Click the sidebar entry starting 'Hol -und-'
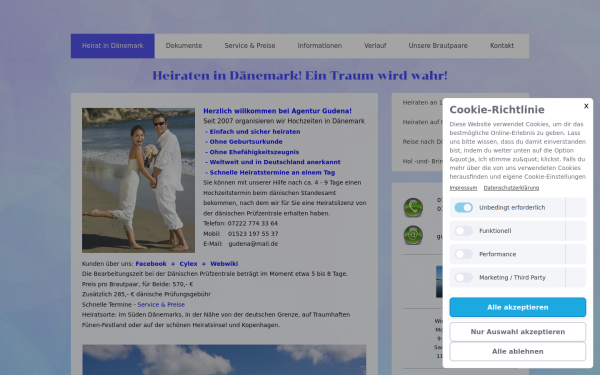Viewport: 600px width, 375px height. (x=422, y=161)
